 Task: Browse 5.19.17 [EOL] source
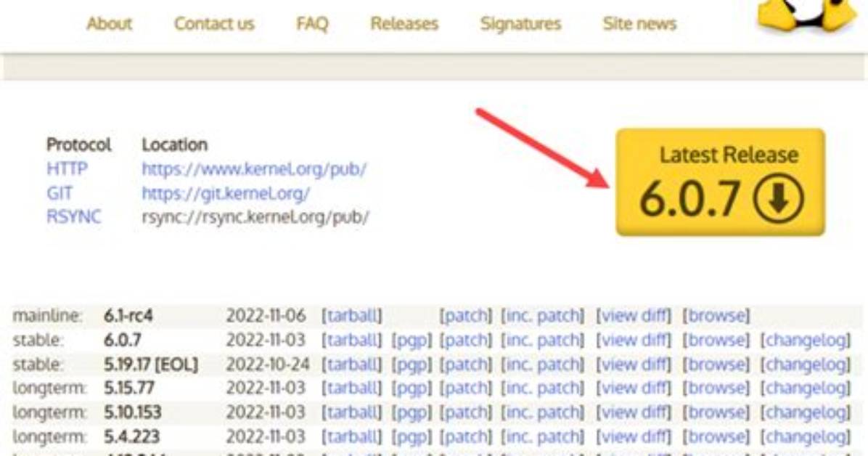pyautogui.click(x=716, y=364)
